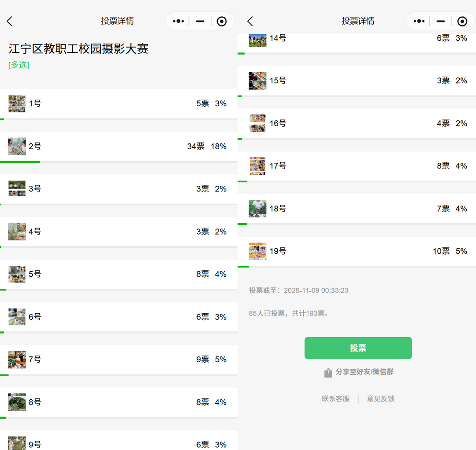View the 18号 entry thumbnail
The height and width of the screenshot is (450, 476).
click(257, 209)
